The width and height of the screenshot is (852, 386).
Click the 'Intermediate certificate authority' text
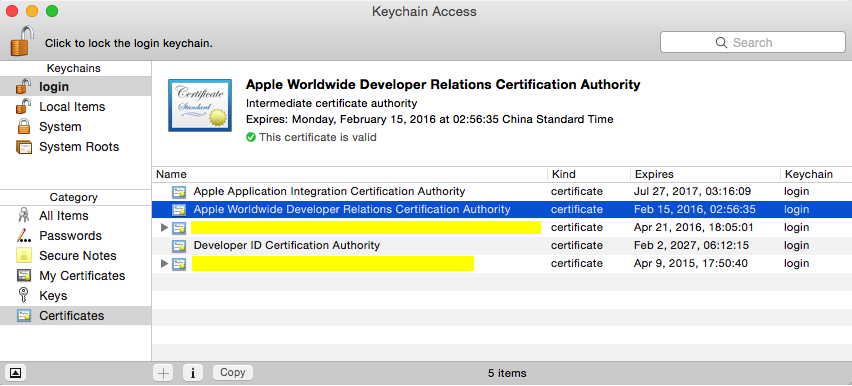[x=331, y=103]
